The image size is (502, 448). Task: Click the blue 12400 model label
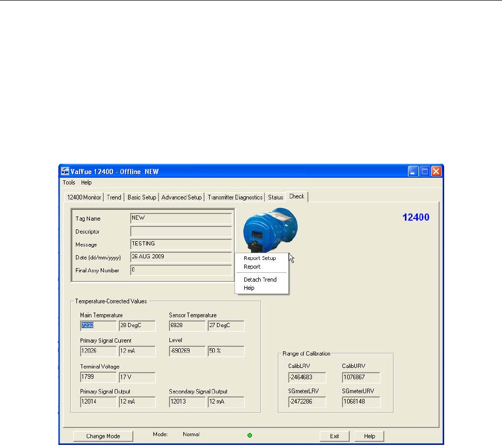pyautogui.click(x=416, y=217)
